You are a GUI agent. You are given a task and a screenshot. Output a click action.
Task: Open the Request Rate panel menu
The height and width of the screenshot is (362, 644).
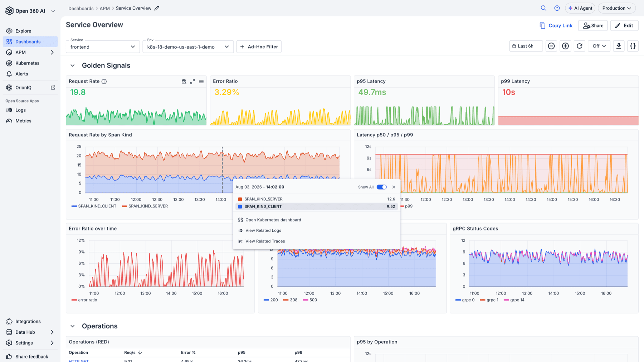(x=201, y=82)
